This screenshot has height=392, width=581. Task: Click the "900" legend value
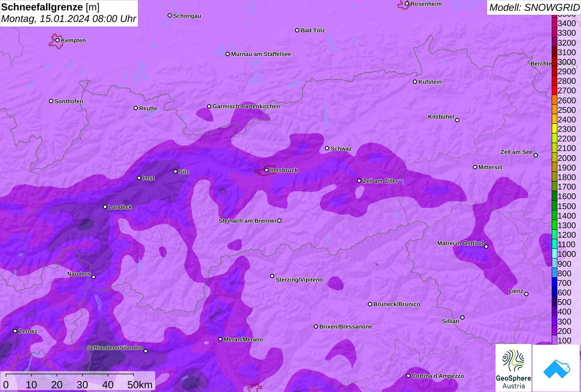[x=564, y=264]
